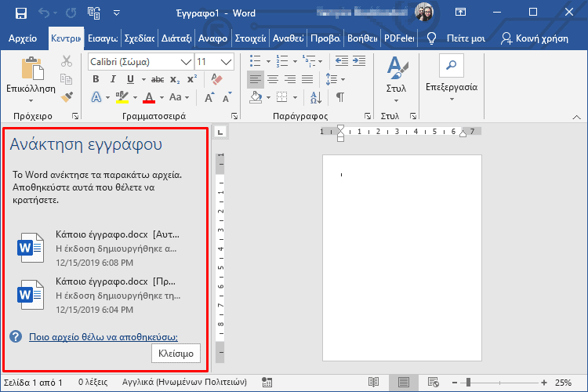Switch to Print Layout view in status bar
588x392 pixels.
pyautogui.click(x=404, y=383)
